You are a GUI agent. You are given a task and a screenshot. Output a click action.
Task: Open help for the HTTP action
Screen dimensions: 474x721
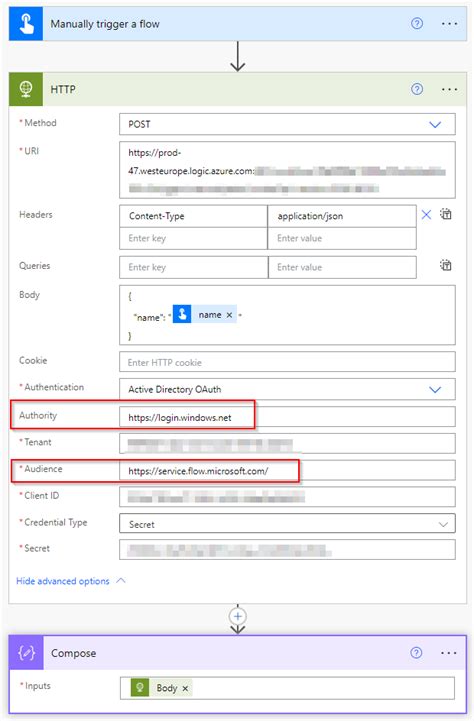(417, 89)
